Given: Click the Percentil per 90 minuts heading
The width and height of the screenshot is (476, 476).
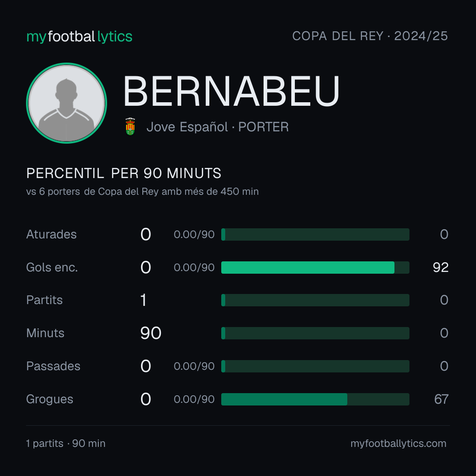Looking at the screenshot, I should (x=123, y=173).
